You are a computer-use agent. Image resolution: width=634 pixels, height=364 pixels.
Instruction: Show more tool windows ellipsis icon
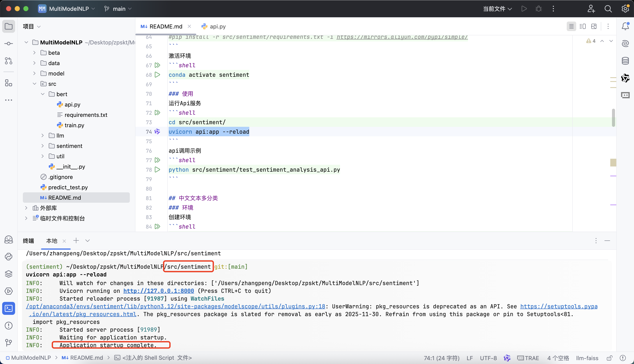click(x=8, y=100)
